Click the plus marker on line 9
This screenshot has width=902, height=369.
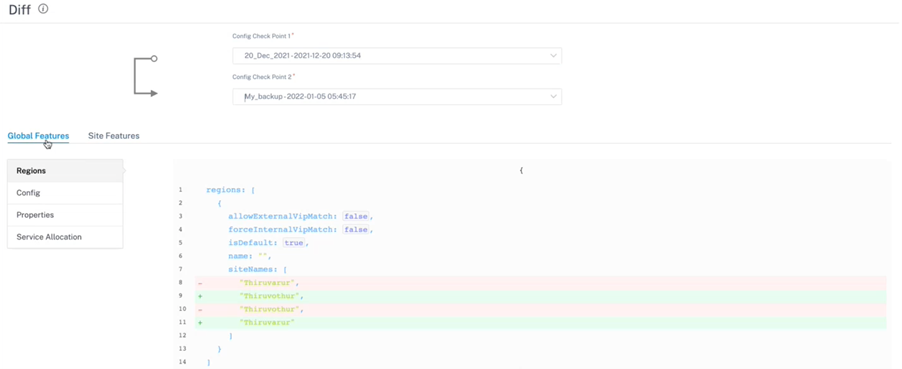pyautogui.click(x=200, y=296)
